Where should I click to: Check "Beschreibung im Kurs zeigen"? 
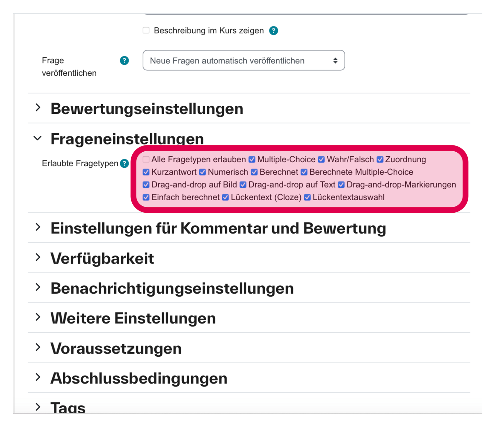click(x=146, y=30)
